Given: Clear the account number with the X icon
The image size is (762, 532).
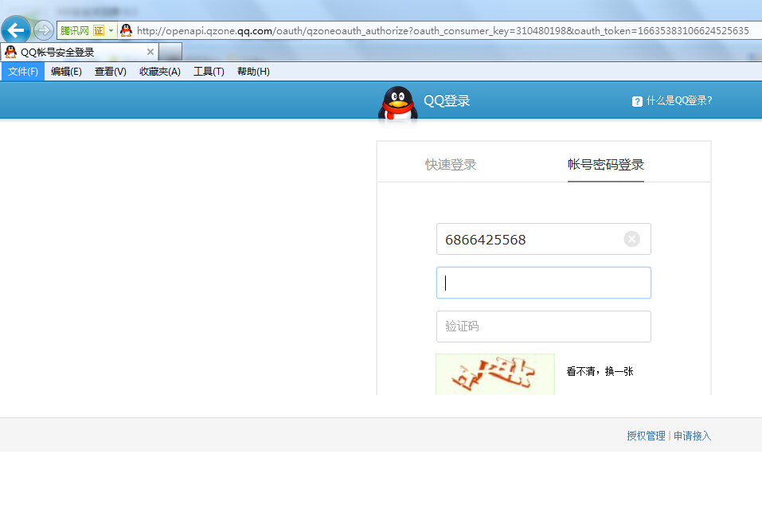Looking at the screenshot, I should point(631,239).
